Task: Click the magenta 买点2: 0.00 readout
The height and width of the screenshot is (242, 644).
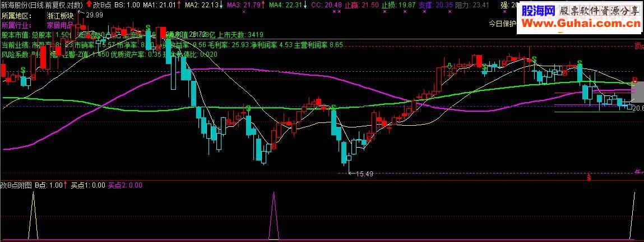Action: point(125,185)
